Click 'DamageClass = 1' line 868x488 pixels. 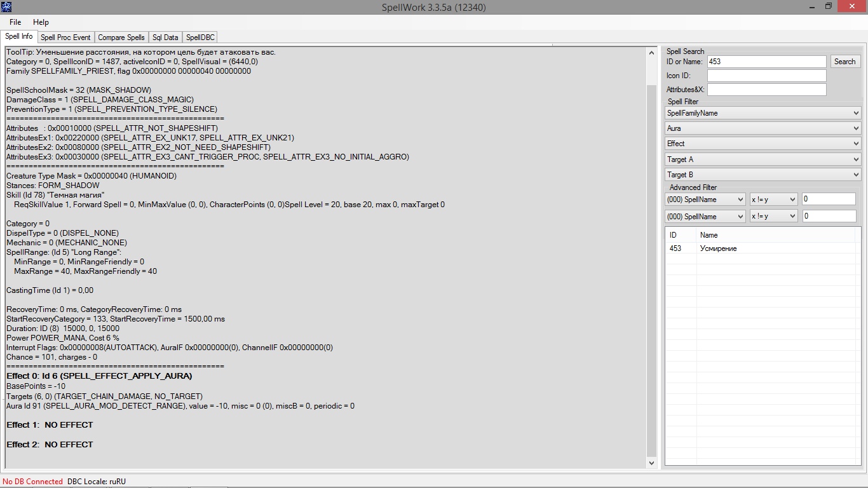[100, 100]
